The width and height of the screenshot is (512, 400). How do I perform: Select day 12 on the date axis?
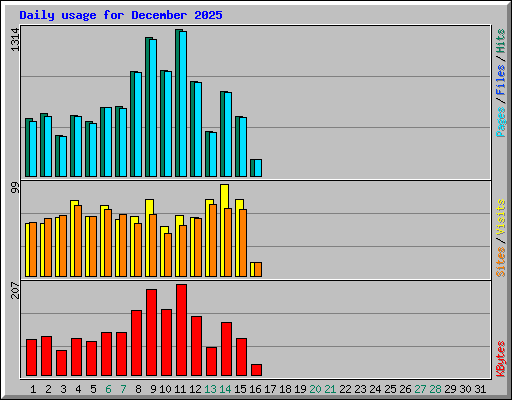(195, 389)
